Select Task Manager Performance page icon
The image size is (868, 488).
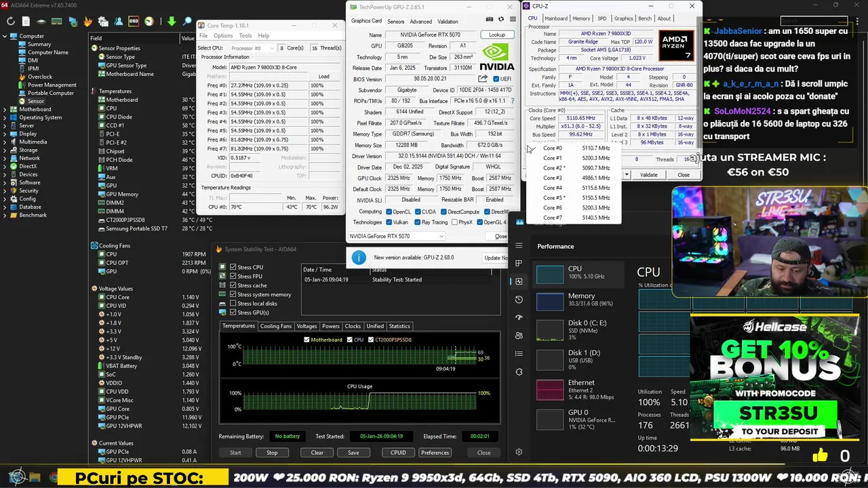(519, 281)
